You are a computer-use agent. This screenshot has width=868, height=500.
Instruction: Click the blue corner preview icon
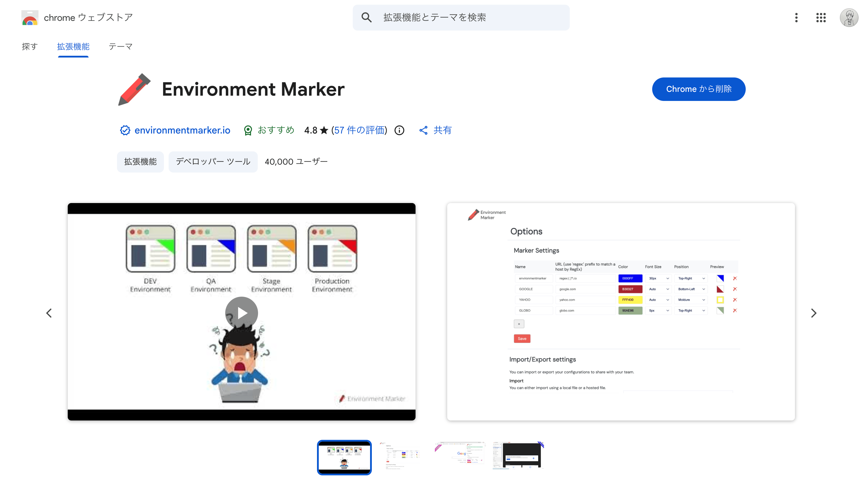(720, 278)
